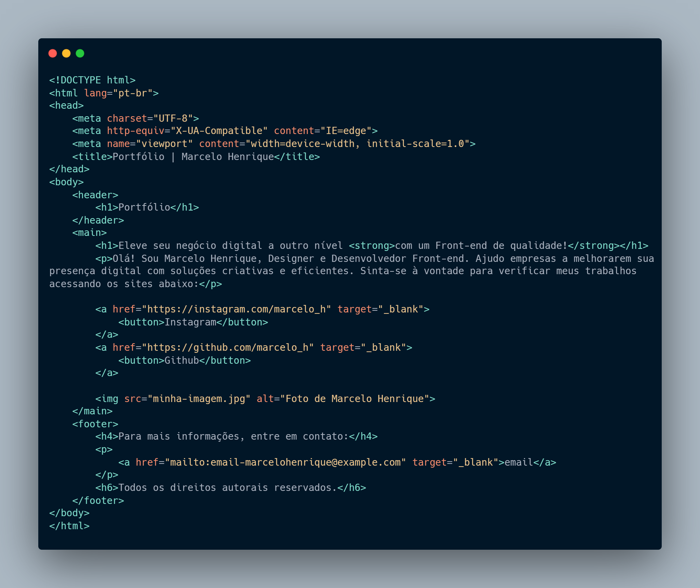Click the red close dot
This screenshot has height=588, width=700.
tap(53, 53)
